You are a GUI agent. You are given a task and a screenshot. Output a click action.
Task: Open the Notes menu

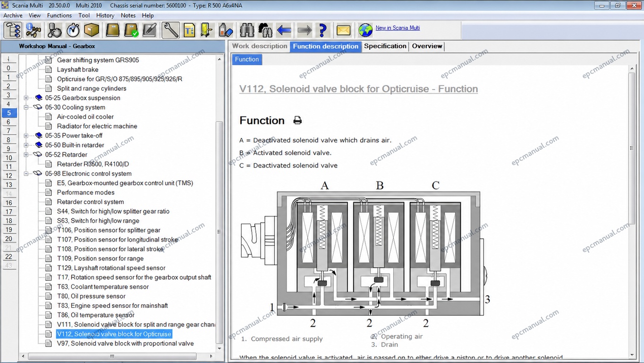(128, 15)
